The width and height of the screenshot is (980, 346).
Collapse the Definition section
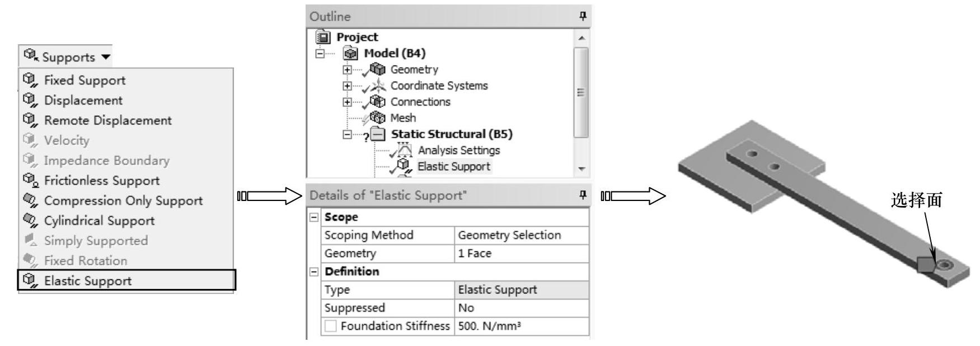coord(315,272)
